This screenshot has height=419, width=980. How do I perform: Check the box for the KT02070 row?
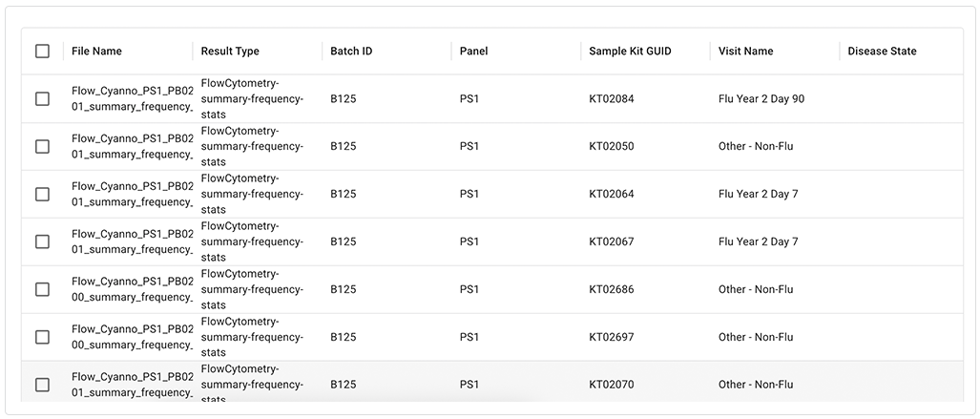click(42, 385)
